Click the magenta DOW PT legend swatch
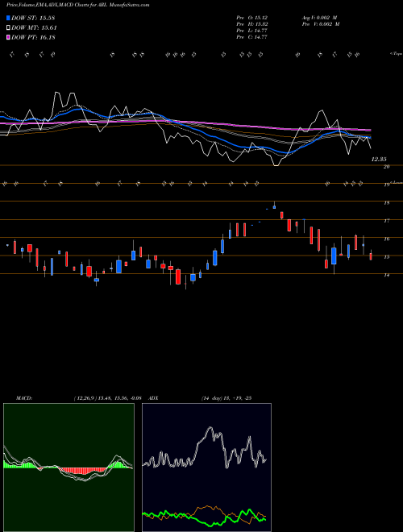Viewport: 403px width, 532px height. pos(8,37)
